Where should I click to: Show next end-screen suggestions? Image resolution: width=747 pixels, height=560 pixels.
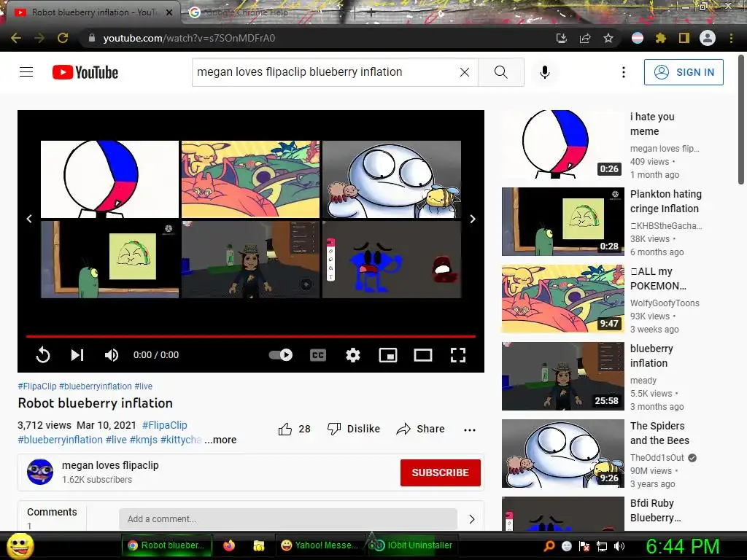(473, 219)
